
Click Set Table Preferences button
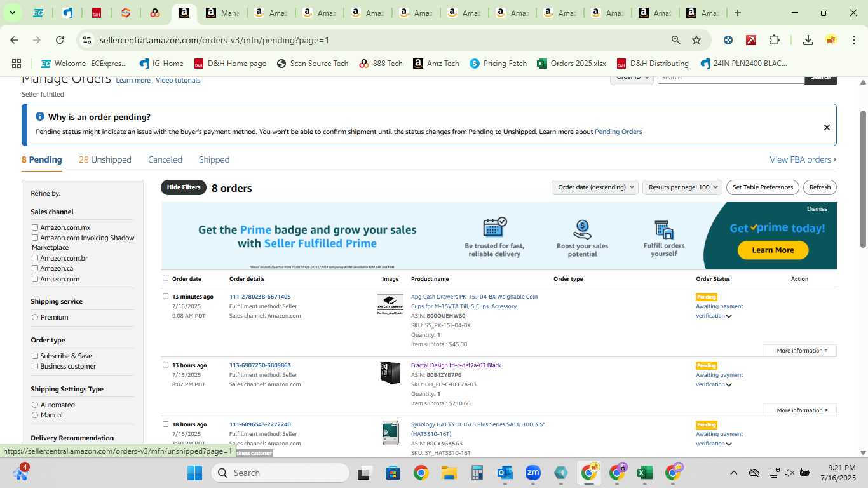pyautogui.click(x=763, y=187)
